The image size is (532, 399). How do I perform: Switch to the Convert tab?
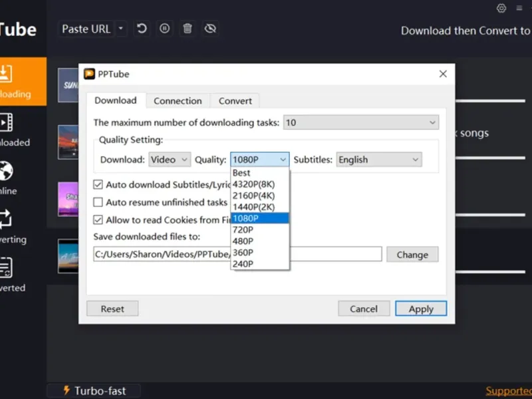point(235,101)
